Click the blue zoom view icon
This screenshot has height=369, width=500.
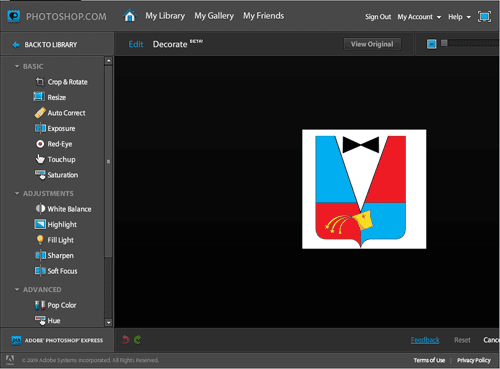432,44
